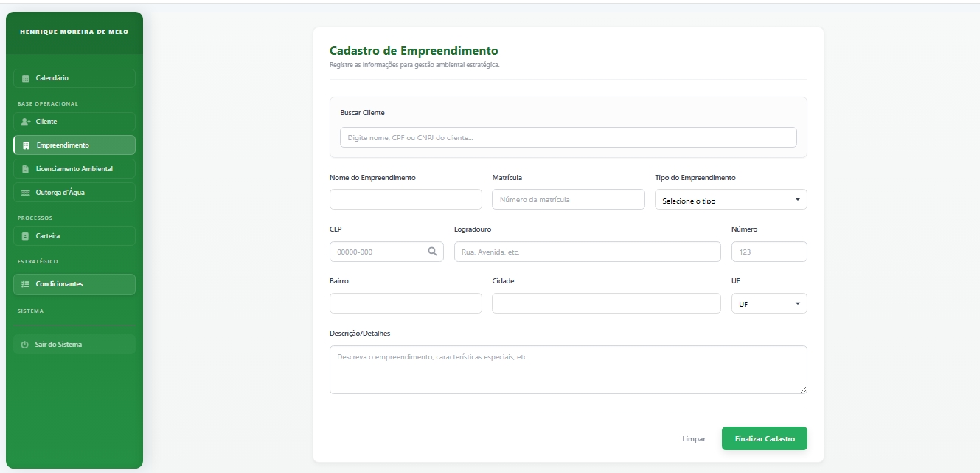
Task: Click the calendar icon in sidebar
Action: (26, 78)
